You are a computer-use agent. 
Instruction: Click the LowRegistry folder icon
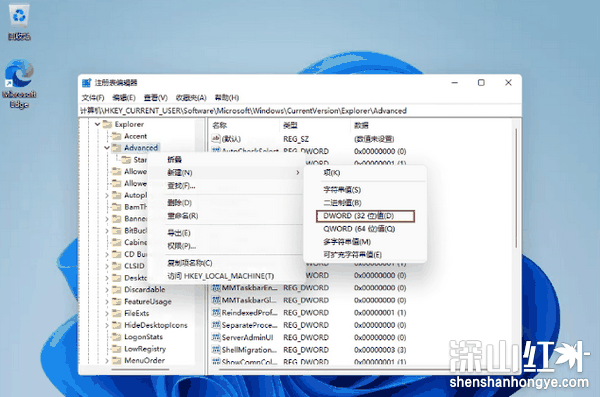(x=117, y=349)
